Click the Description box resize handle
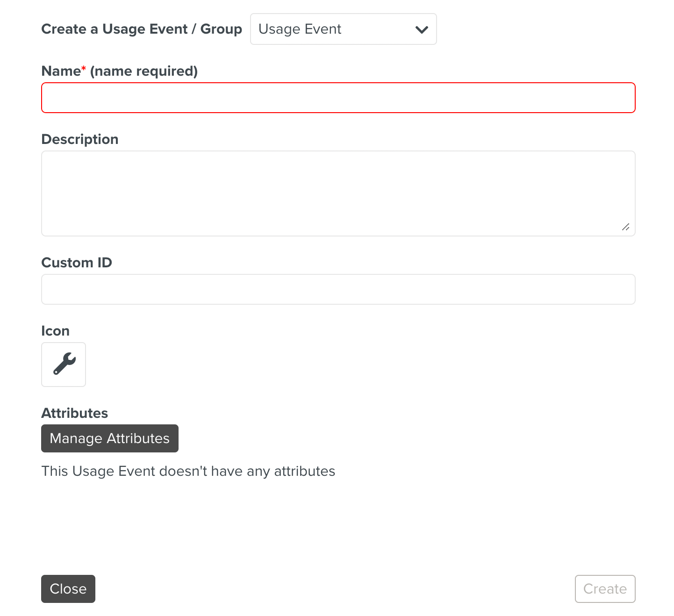The width and height of the screenshot is (674, 616). [x=625, y=227]
